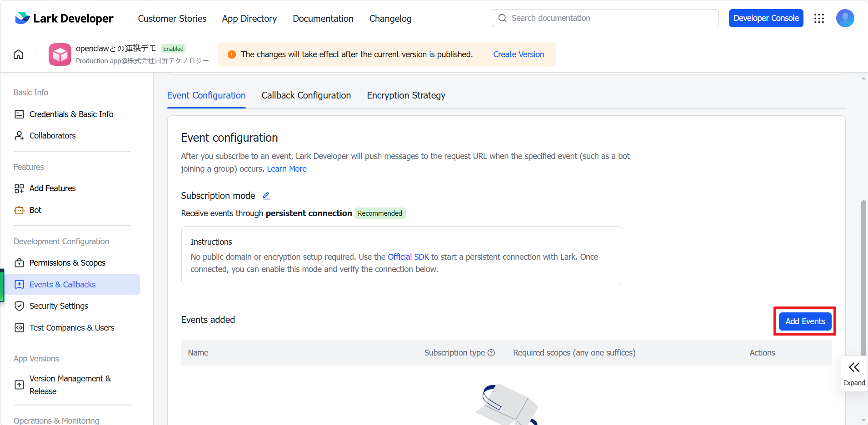Open the Developer Console
This screenshot has width=868, height=425.
(766, 18)
